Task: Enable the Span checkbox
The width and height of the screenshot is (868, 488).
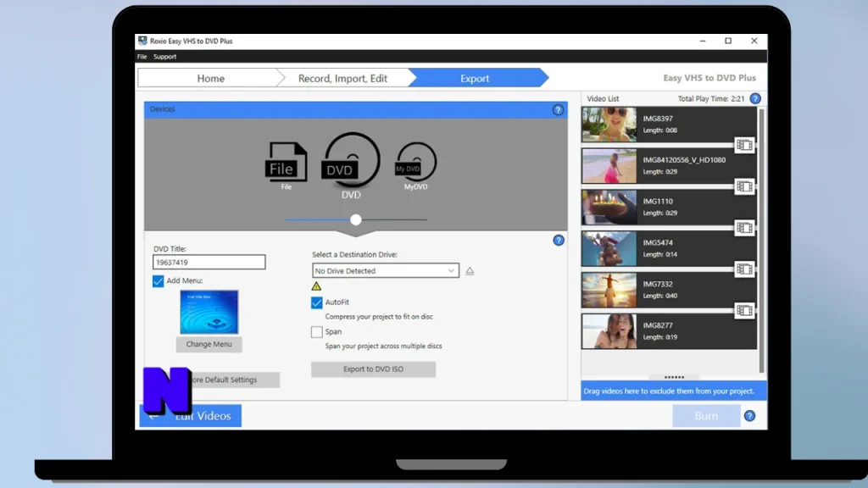Action: (x=317, y=332)
